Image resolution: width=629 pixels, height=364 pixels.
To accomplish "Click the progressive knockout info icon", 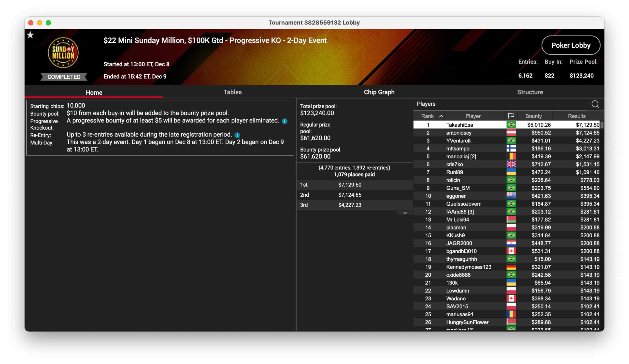I will pos(285,121).
